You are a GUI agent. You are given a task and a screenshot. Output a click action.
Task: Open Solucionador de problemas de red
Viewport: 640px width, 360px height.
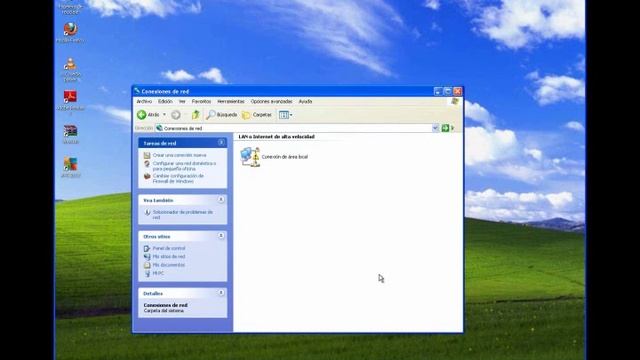182,215
